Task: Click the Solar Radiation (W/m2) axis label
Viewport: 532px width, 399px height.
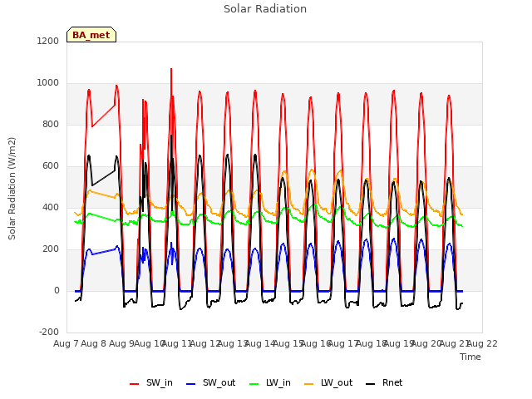Action: click(x=12, y=189)
